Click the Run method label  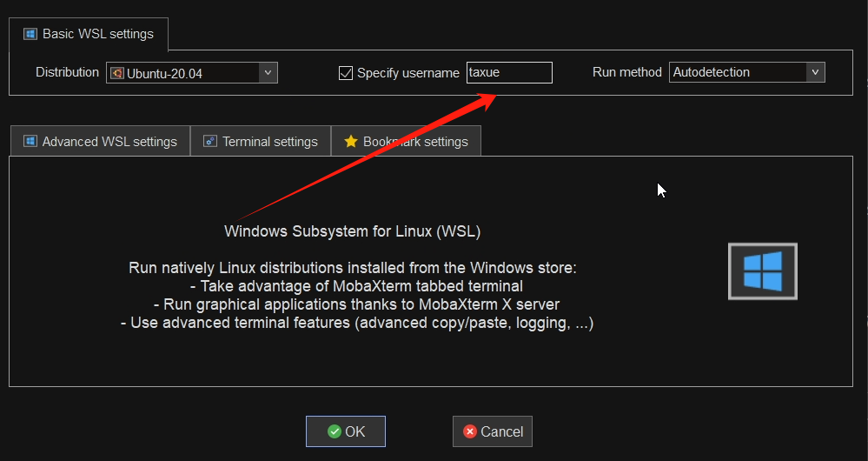pyautogui.click(x=627, y=72)
